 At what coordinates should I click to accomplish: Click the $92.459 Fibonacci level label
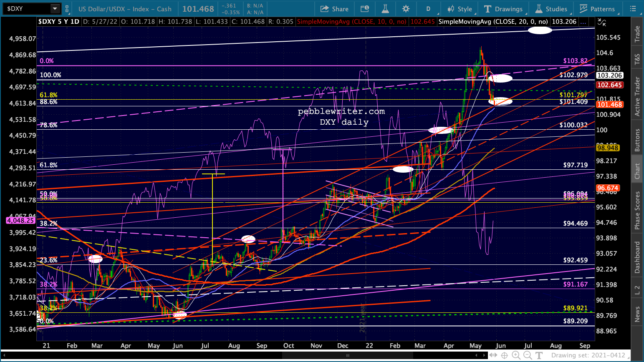click(575, 260)
